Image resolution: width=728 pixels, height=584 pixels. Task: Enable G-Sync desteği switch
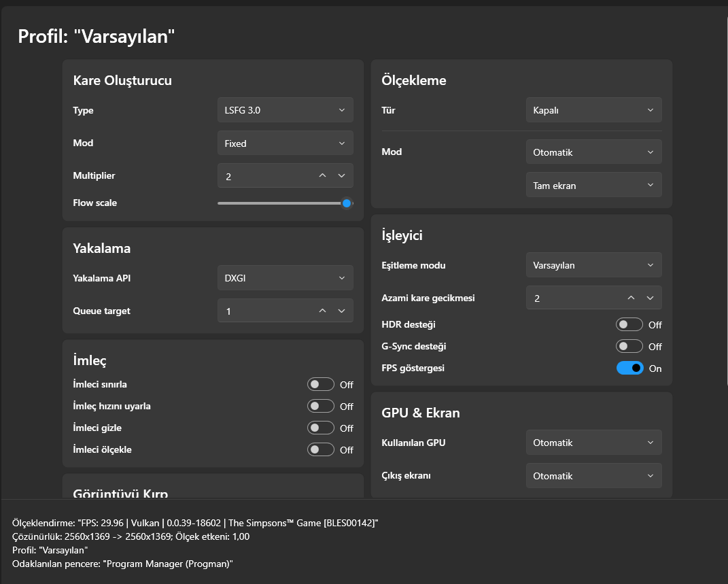pos(629,347)
